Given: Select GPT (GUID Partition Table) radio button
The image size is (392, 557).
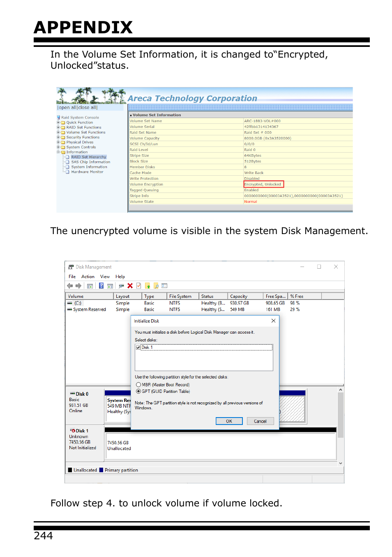Looking at the screenshot, I should point(138,392).
